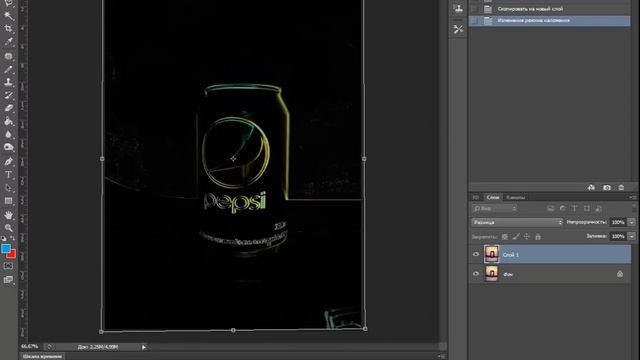
Task: Select the blend mode change history step
Action: click(x=549, y=21)
